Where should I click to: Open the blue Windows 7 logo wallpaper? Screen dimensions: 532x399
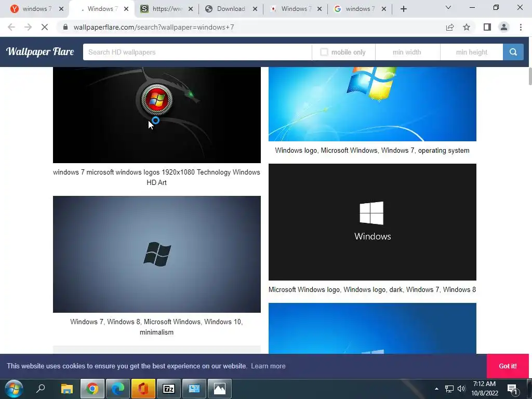coord(372,104)
